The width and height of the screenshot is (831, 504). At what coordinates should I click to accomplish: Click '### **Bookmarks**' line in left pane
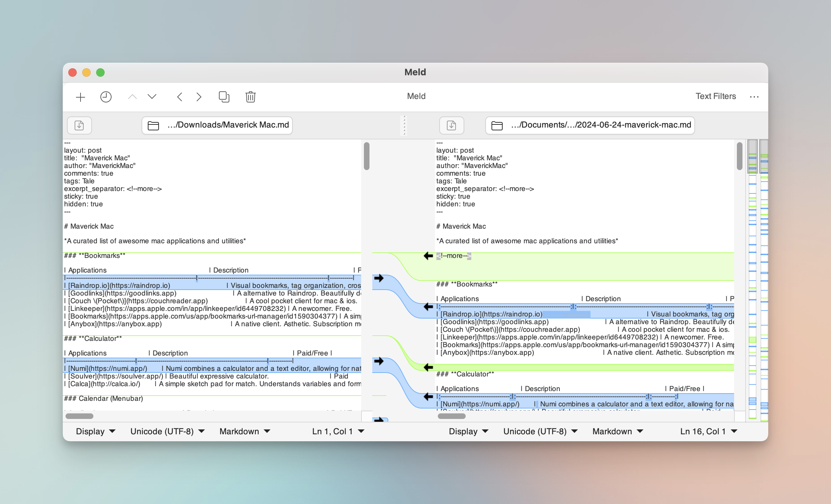pyautogui.click(x=94, y=255)
